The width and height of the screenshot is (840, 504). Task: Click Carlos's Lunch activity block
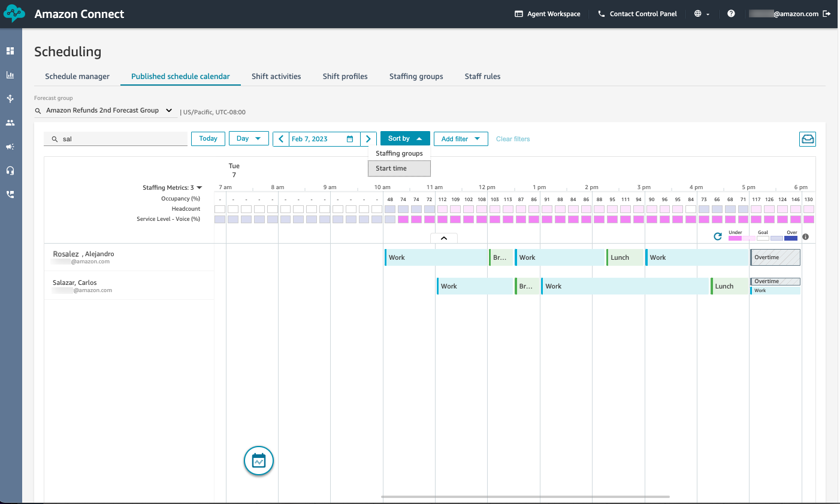point(729,286)
